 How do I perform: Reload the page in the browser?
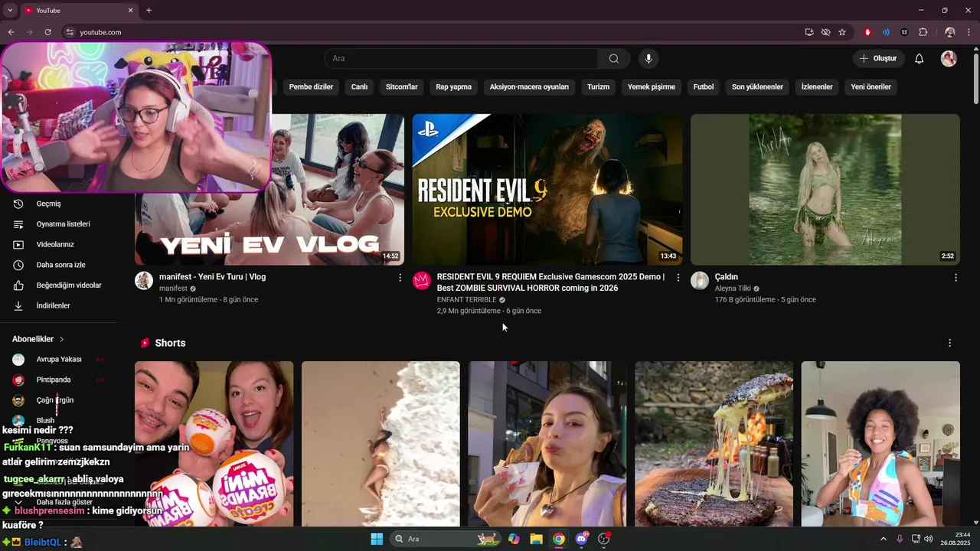47,32
